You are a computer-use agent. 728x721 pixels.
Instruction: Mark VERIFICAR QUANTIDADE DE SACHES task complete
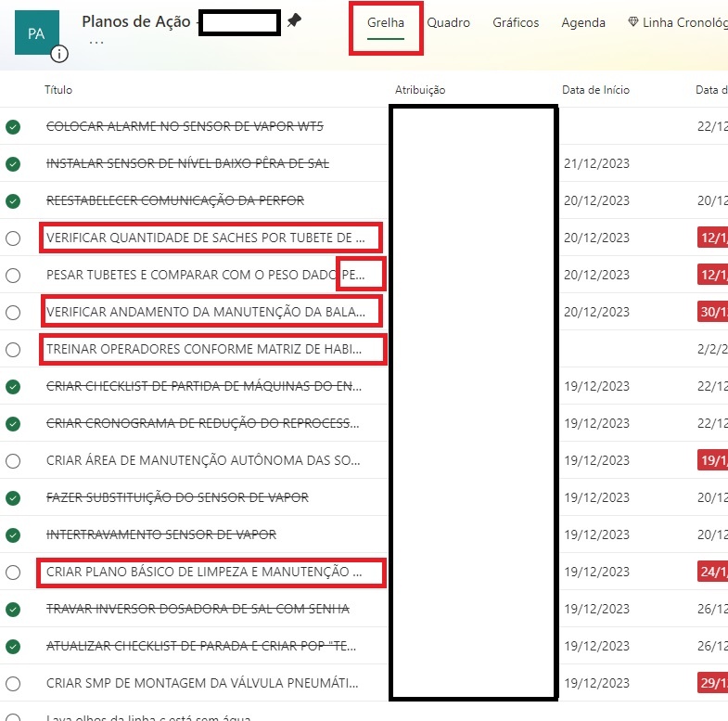click(x=13, y=238)
